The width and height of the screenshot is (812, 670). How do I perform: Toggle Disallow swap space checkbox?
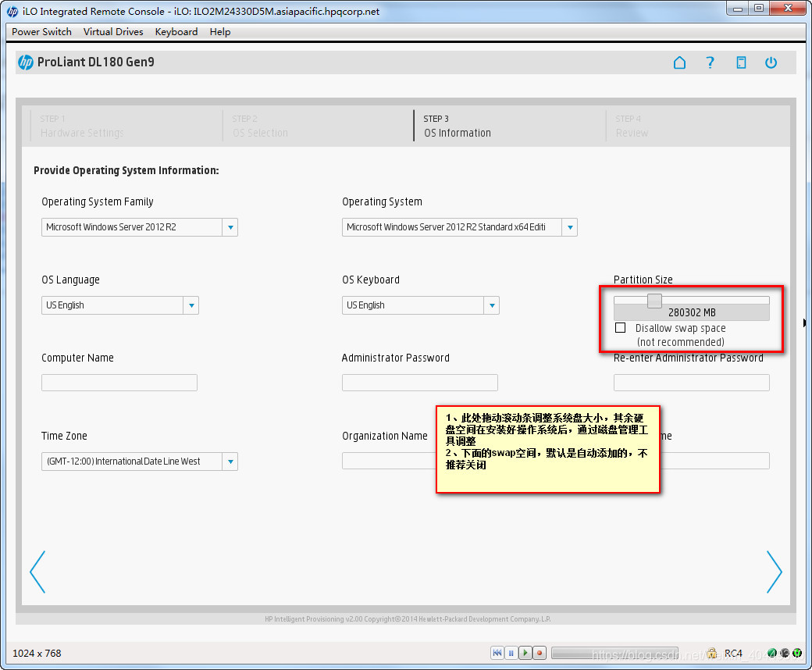tap(621, 328)
